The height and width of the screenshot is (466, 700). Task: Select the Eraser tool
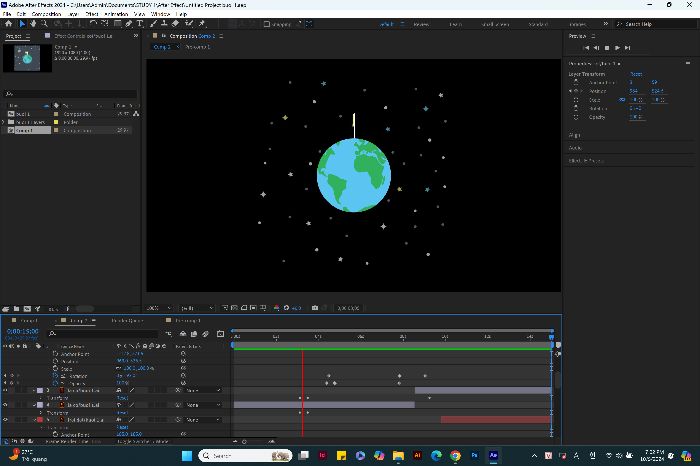tap(176, 24)
